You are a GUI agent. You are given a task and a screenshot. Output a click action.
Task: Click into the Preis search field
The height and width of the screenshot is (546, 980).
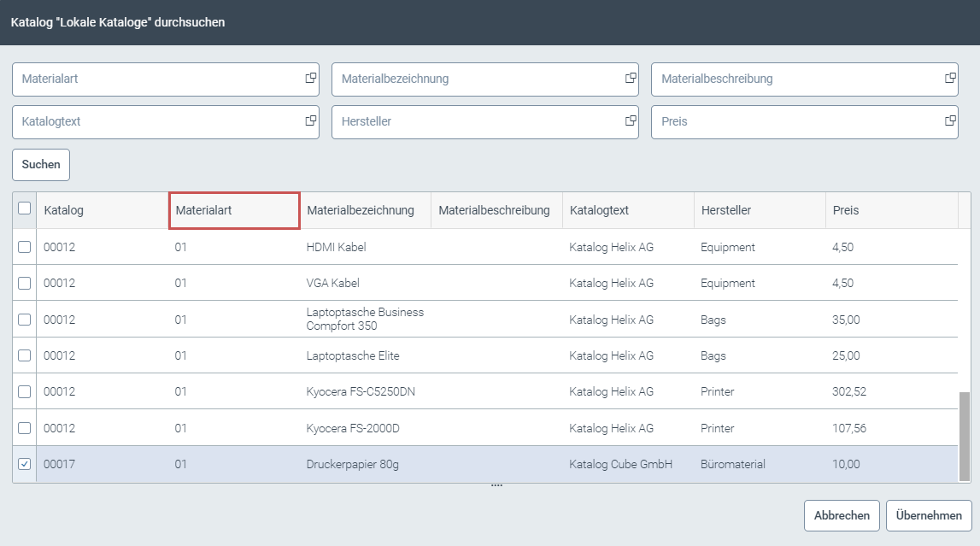pyautogui.click(x=769, y=121)
